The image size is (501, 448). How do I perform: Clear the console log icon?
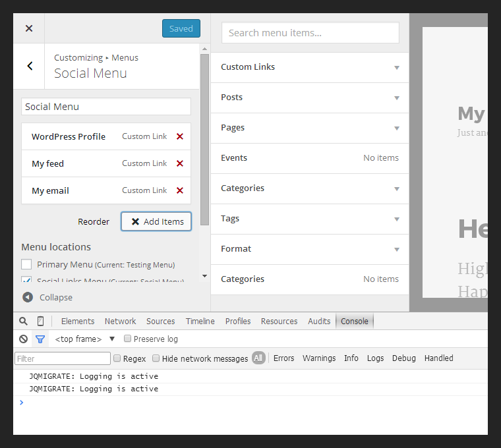click(23, 339)
